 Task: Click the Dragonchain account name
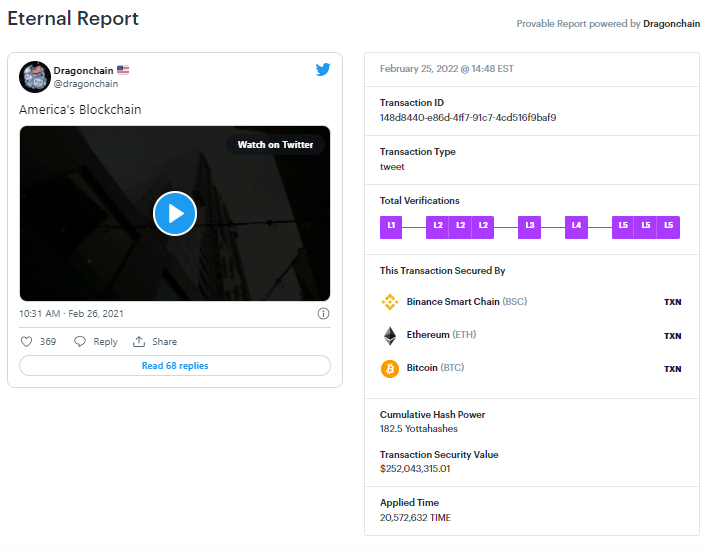coord(83,71)
